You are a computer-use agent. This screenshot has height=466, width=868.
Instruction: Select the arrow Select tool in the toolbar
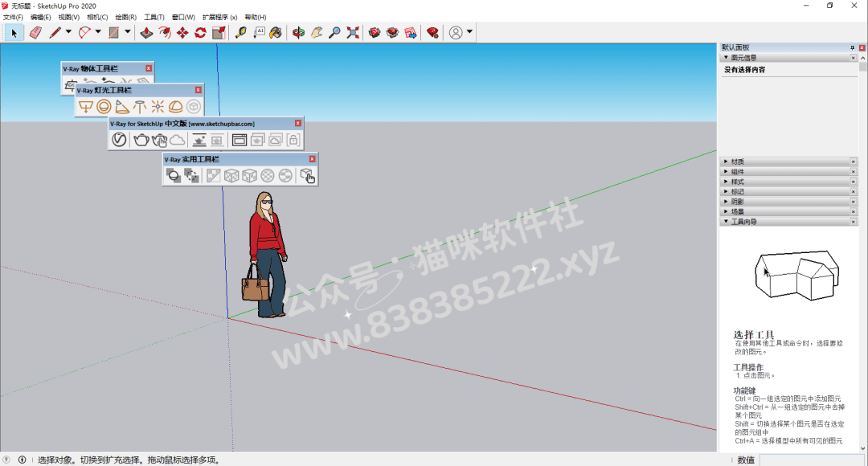(14, 33)
